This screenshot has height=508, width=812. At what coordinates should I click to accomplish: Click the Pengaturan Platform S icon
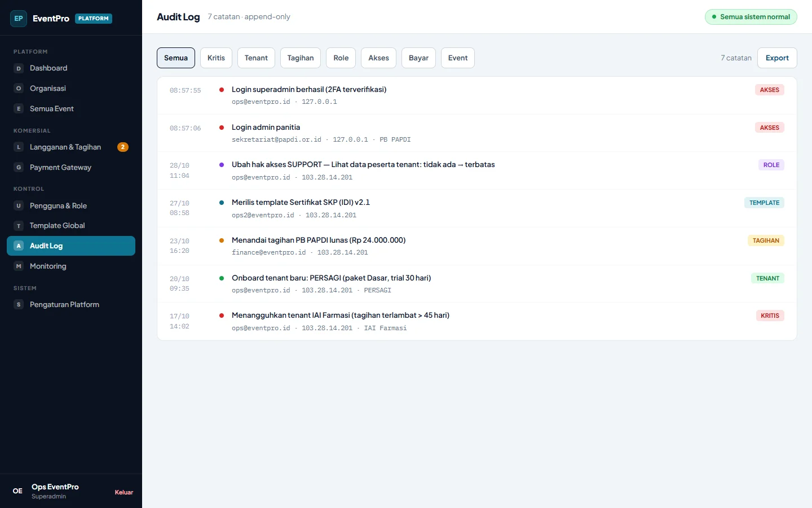19,305
